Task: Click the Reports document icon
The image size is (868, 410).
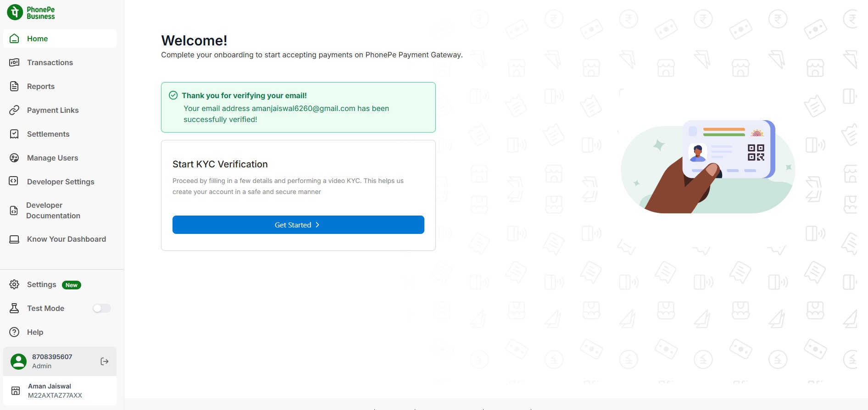Action: [x=15, y=86]
